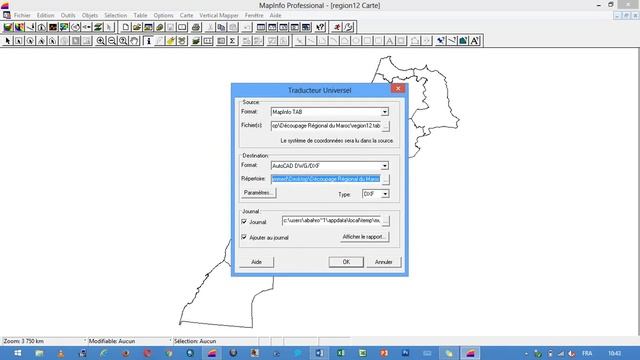This screenshot has width=640, height=360.
Task: Click the green Region Style icon
Action: pos(463,41)
